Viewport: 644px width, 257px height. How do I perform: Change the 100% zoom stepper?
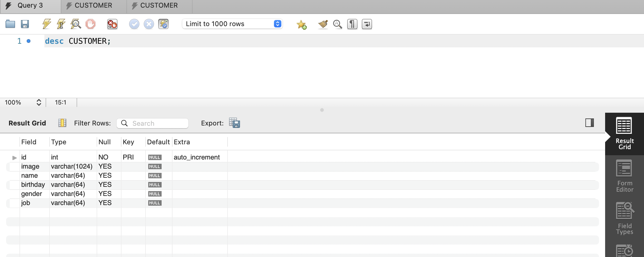click(x=39, y=102)
